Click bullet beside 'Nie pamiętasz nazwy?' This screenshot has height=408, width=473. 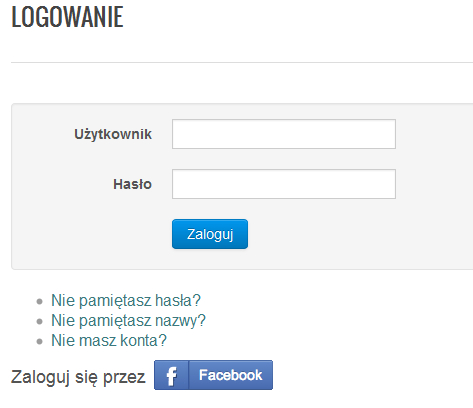(40, 322)
